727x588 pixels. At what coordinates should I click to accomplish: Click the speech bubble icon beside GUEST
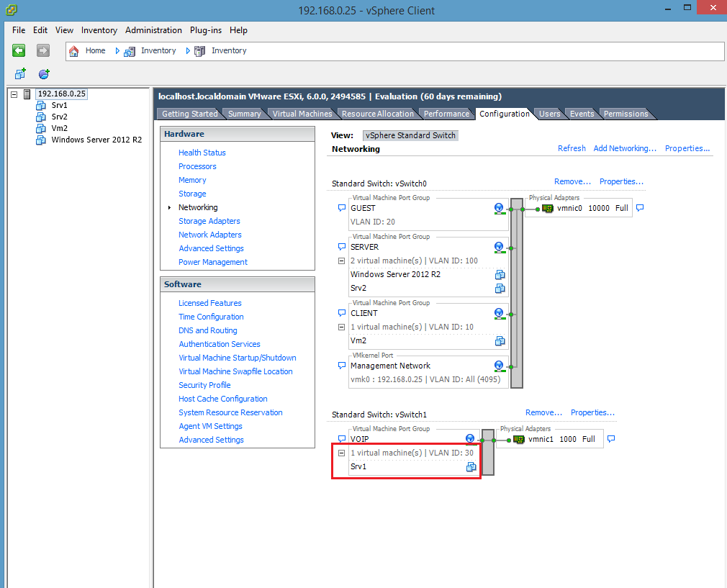(x=342, y=208)
